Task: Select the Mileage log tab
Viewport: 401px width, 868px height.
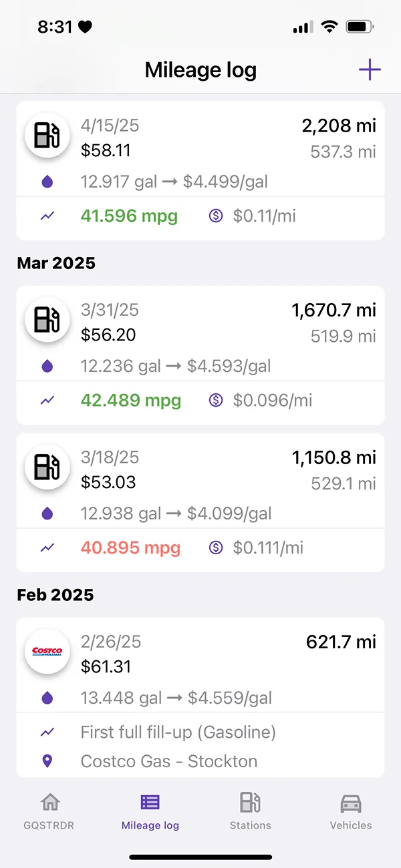Action: 150,811
